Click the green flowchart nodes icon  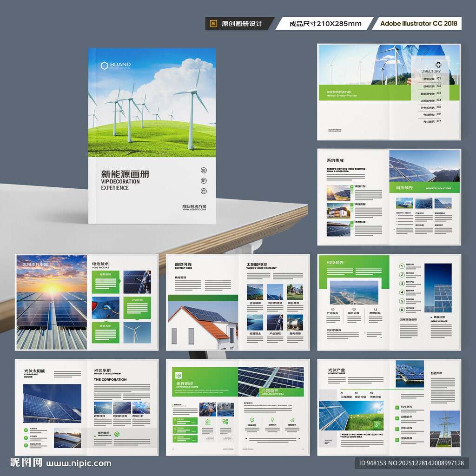225,421
